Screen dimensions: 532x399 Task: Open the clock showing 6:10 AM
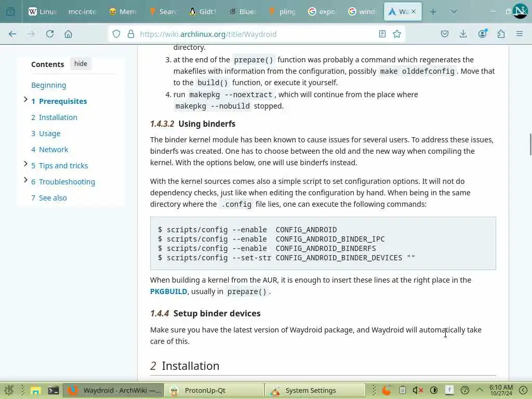pos(501,390)
